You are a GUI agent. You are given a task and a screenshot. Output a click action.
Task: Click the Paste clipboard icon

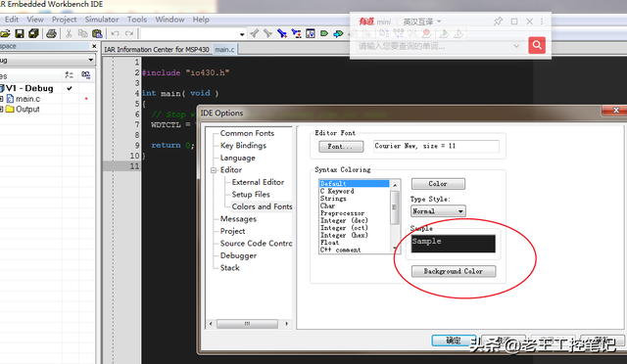click(x=97, y=33)
